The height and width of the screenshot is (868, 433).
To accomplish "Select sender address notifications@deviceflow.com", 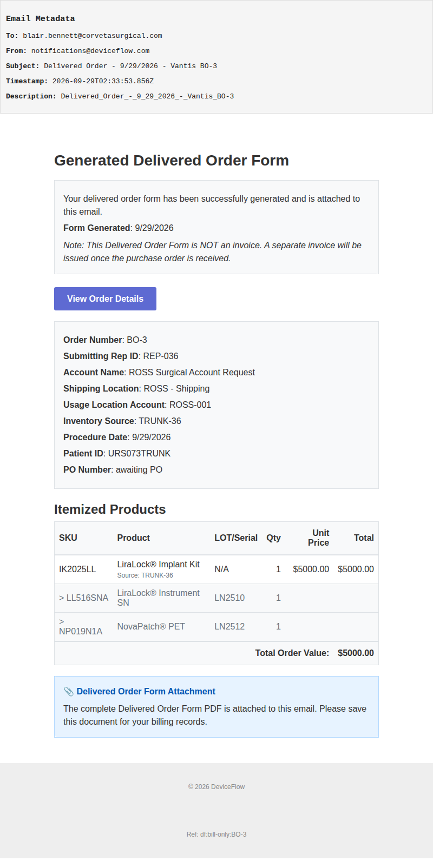I will (x=90, y=51).
